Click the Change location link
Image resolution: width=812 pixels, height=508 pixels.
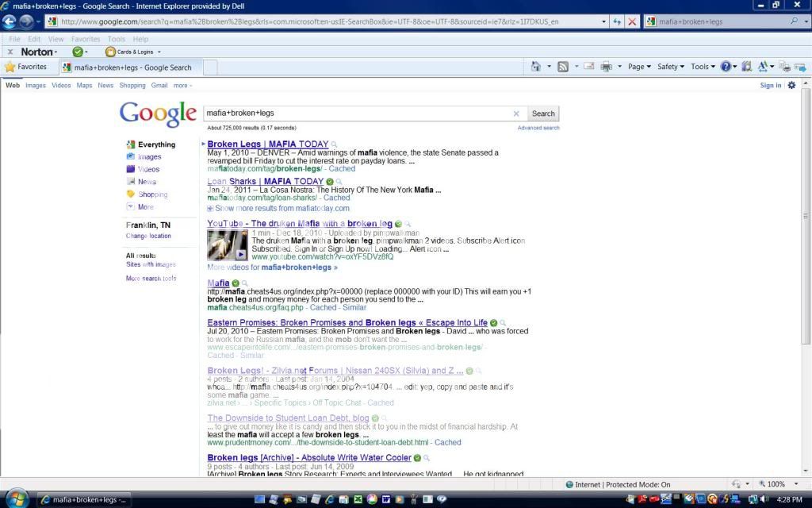tap(148, 236)
